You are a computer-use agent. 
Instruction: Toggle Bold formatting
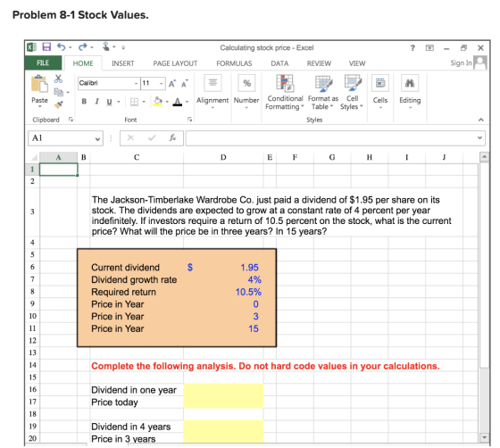[84, 102]
